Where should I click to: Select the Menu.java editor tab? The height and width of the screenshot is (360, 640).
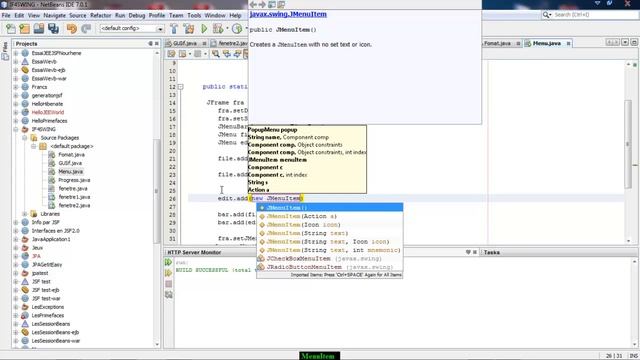pyautogui.click(x=547, y=43)
